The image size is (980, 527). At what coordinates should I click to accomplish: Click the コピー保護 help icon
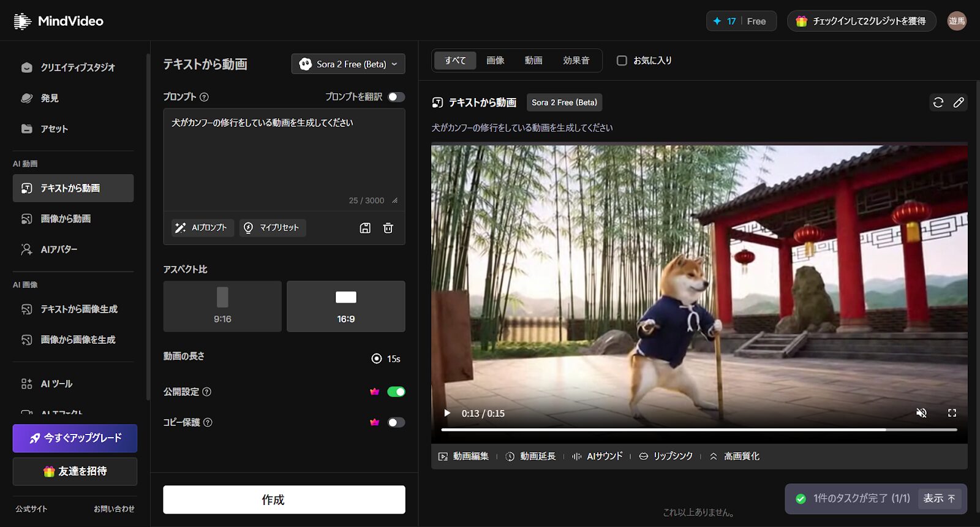coord(208,423)
